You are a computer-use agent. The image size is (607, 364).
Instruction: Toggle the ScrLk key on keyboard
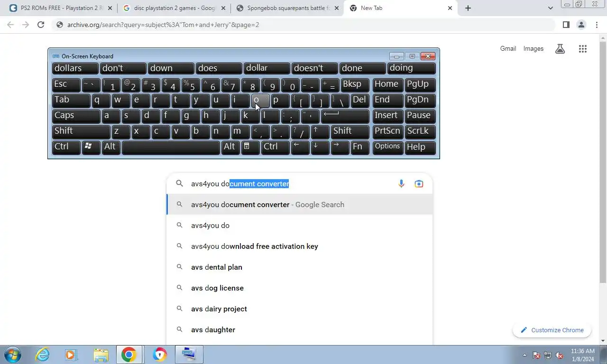(420, 132)
